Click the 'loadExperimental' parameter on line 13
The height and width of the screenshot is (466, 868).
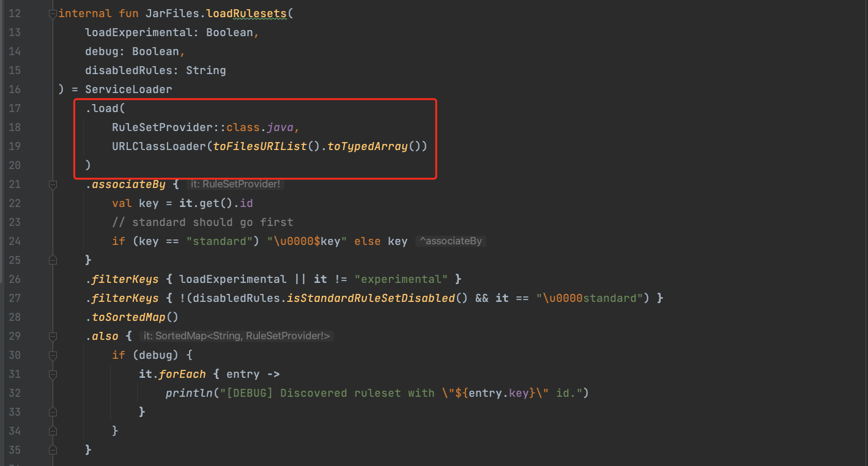(x=139, y=32)
